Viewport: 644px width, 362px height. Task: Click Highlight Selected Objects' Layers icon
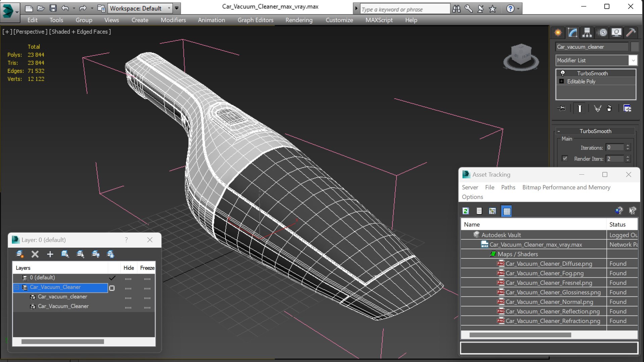point(81,254)
